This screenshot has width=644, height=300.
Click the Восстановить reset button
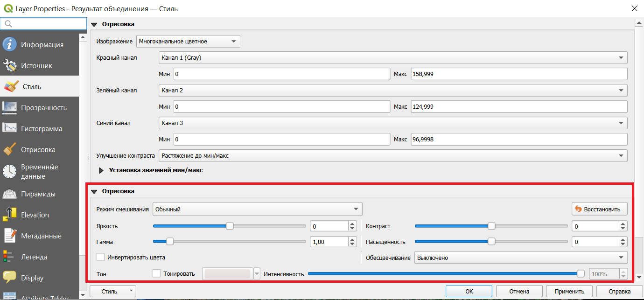click(600, 209)
